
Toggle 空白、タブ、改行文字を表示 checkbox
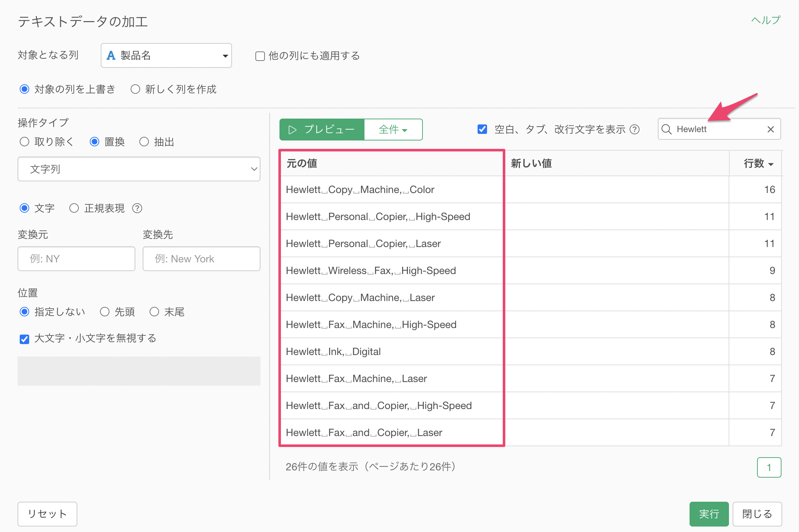pyautogui.click(x=482, y=129)
